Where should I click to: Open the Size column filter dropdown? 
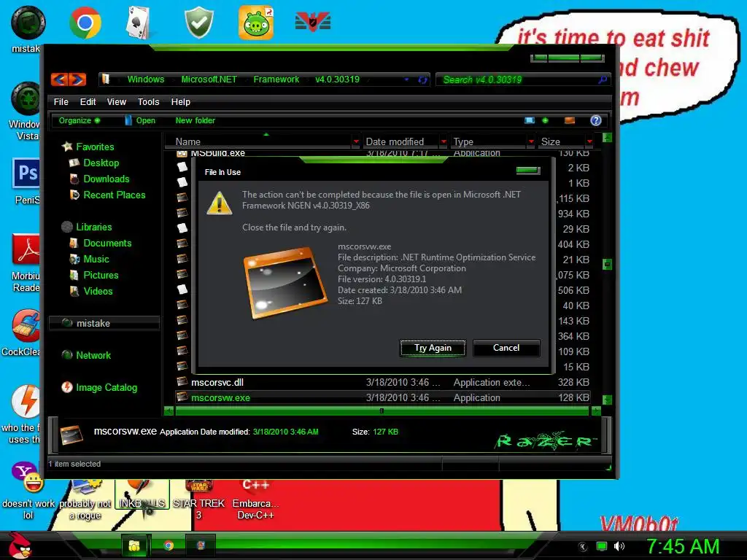click(589, 141)
